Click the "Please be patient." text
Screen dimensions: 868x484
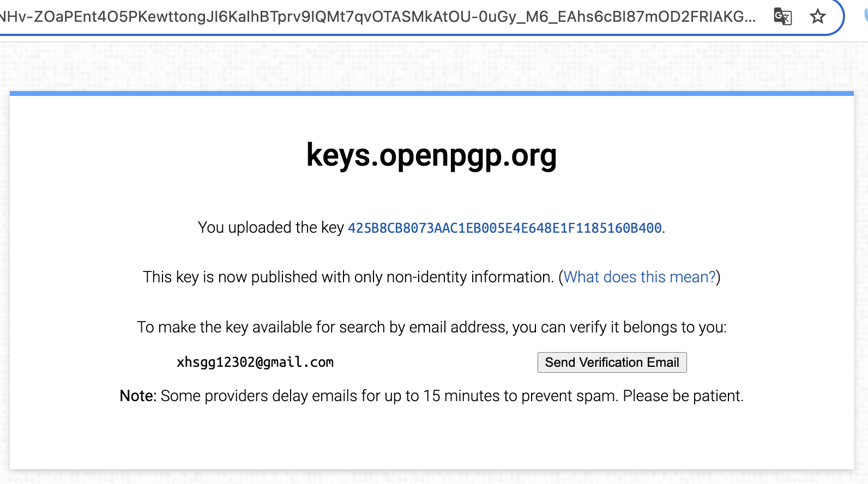(x=683, y=396)
